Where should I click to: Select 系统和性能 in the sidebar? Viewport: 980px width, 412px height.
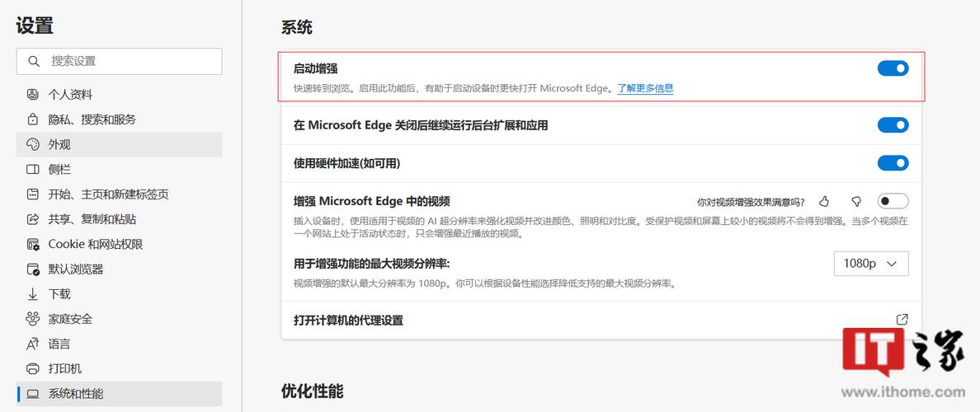119,394
